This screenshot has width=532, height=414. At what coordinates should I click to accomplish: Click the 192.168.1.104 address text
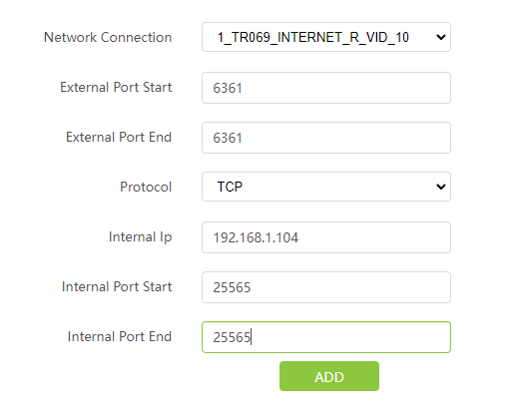[256, 237]
